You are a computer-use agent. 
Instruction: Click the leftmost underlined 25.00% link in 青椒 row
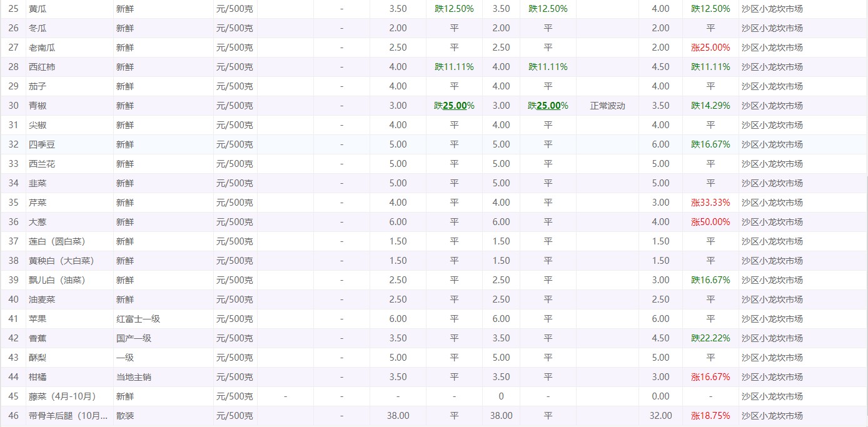click(x=455, y=106)
